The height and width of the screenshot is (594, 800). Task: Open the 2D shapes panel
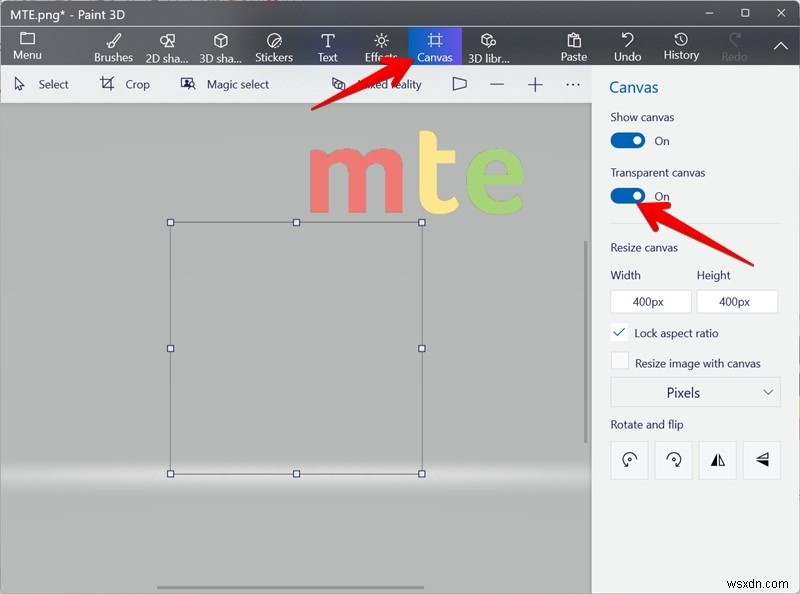click(x=166, y=46)
